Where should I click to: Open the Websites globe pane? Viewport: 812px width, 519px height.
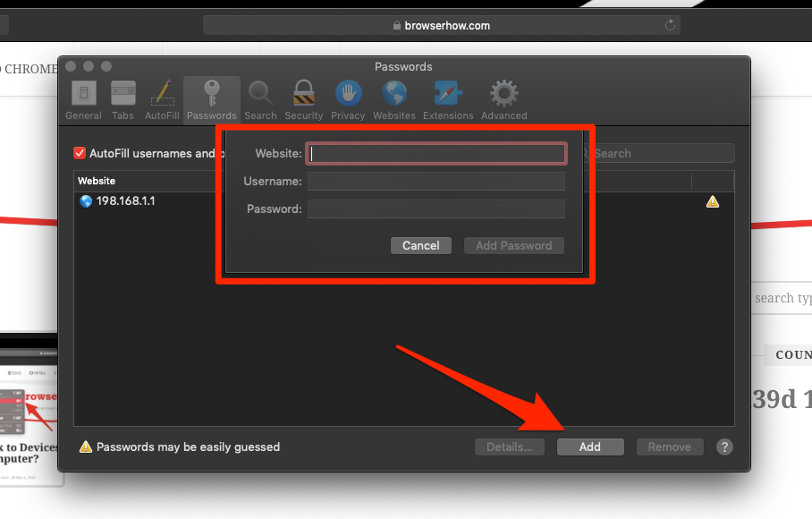point(394,100)
